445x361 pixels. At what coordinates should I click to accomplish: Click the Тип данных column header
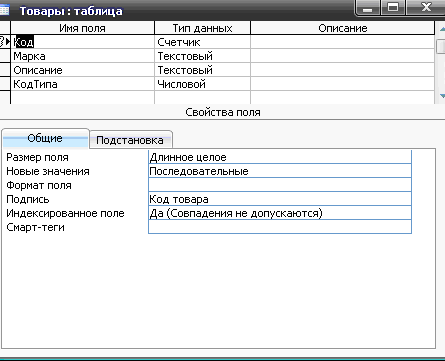[x=202, y=28]
